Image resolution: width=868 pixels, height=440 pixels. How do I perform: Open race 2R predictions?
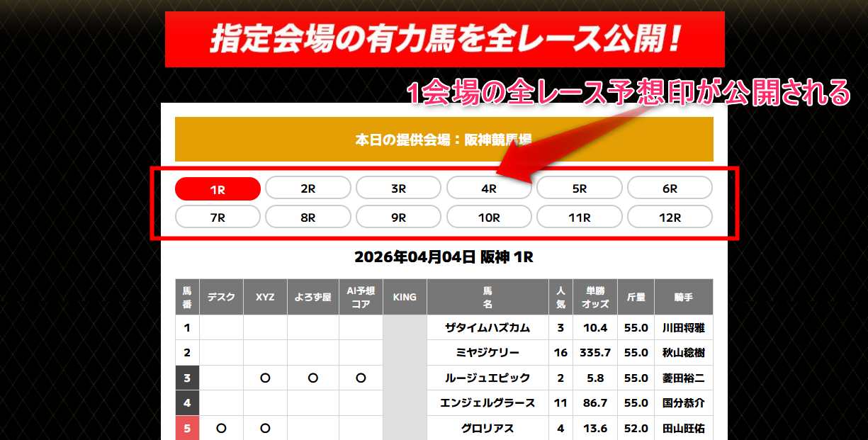point(308,187)
